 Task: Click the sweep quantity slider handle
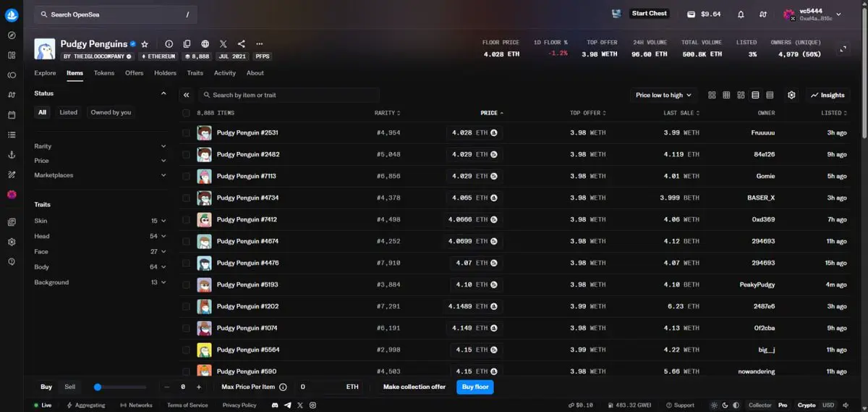click(x=98, y=387)
